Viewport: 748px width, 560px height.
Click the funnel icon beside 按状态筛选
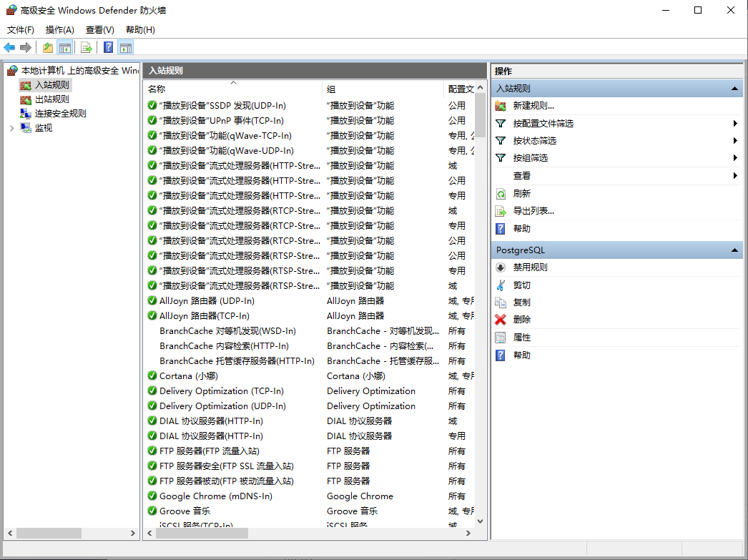[501, 141]
